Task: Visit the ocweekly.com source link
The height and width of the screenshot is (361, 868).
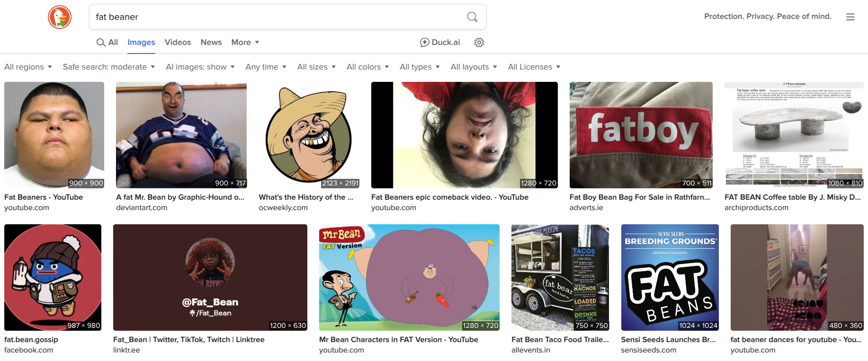Action: [x=283, y=208]
